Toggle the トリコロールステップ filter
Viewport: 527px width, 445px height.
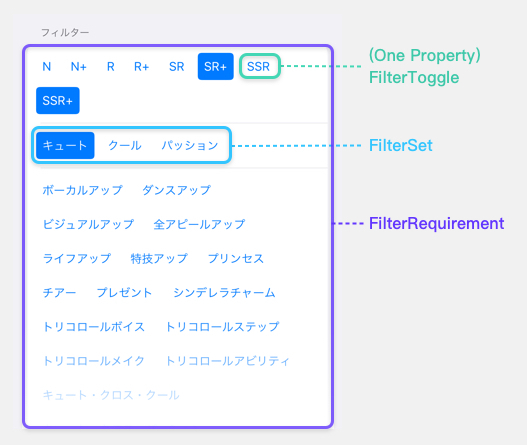pyautogui.click(x=222, y=327)
